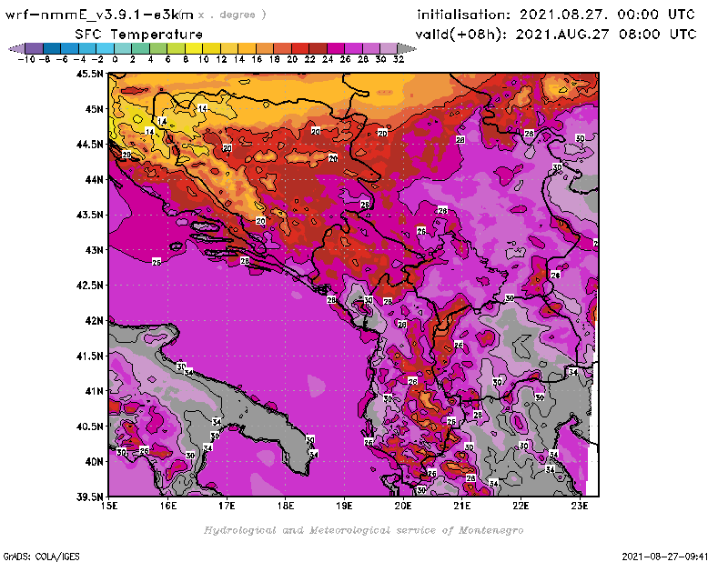Click the 'Hydrological and Meteorological service of Montenegro' caption

(363, 530)
